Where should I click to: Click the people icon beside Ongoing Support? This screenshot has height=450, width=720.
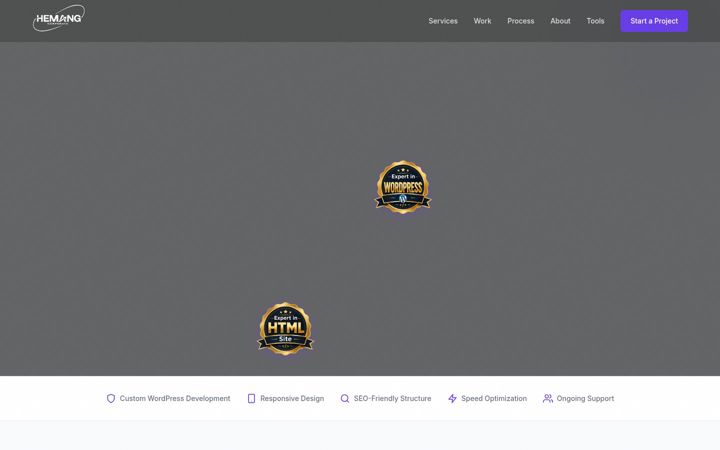(548, 399)
